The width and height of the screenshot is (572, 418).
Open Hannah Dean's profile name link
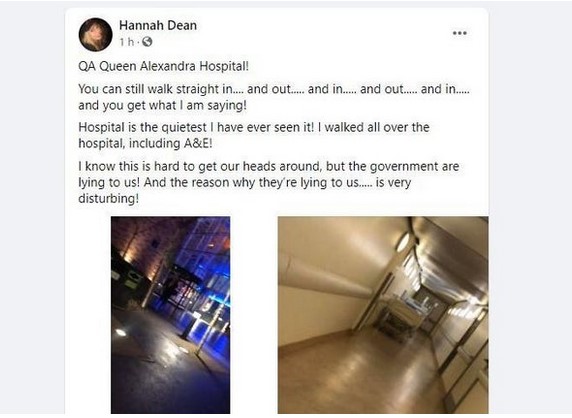(158, 25)
